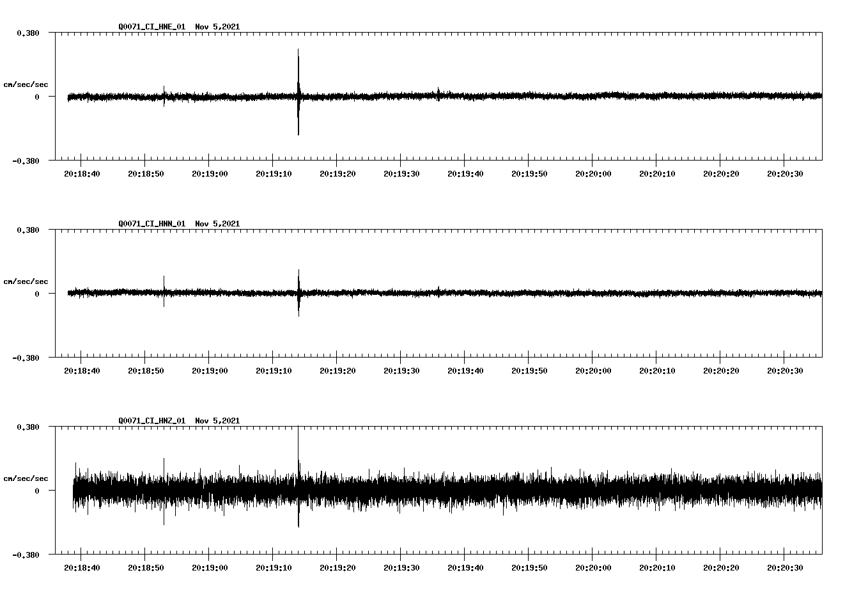Select the -0.380 lower limit on HNE axis
868x591 pixels.
[26, 161]
